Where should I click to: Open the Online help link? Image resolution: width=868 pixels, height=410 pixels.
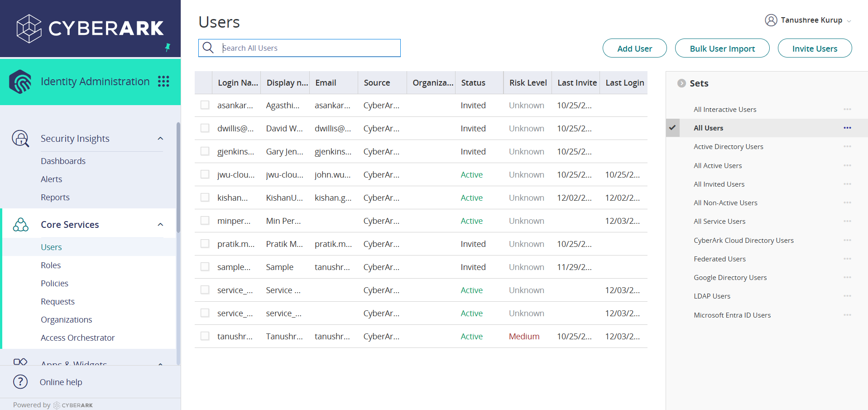[61, 382]
